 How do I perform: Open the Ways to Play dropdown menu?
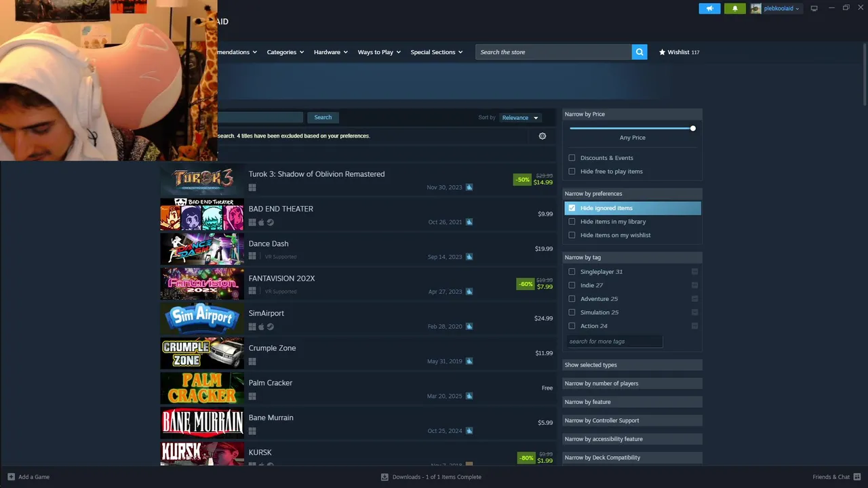coord(379,52)
